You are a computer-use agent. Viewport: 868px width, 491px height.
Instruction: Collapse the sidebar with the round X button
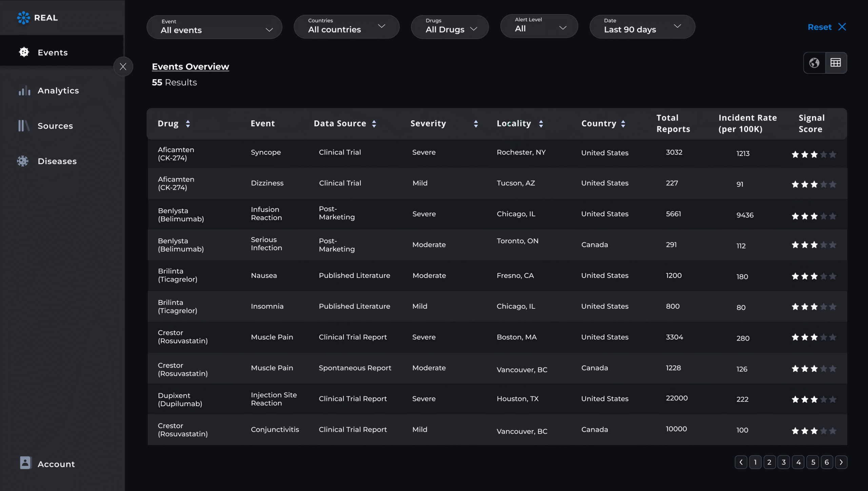123,66
